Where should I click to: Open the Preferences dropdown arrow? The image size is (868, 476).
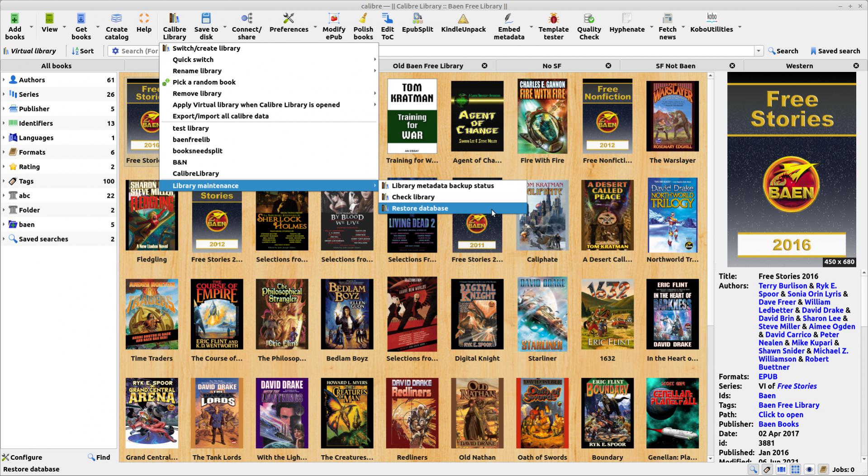pyautogui.click(x=315, y=27)
